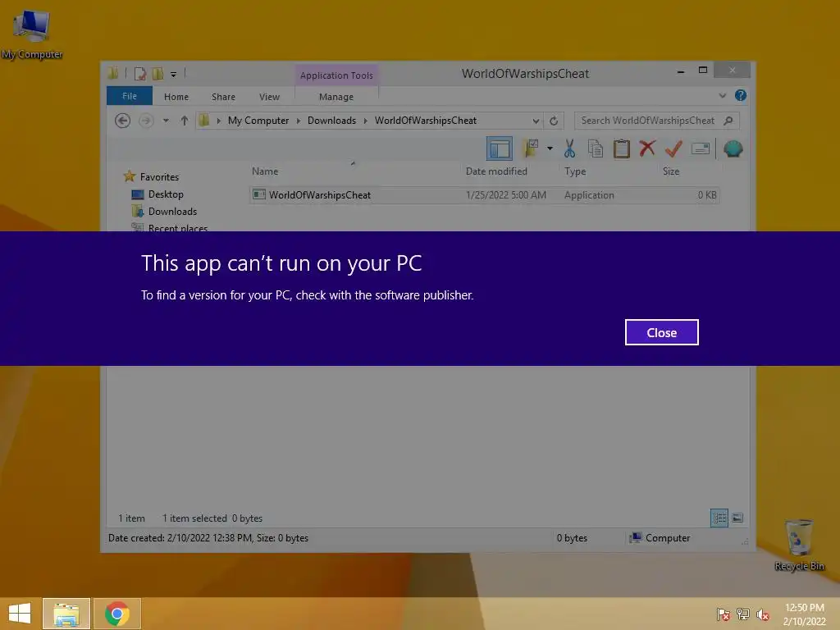Open the folder options dropdown arrow
840x630 pixels.
pyautogui.click(x=550, y=148)
